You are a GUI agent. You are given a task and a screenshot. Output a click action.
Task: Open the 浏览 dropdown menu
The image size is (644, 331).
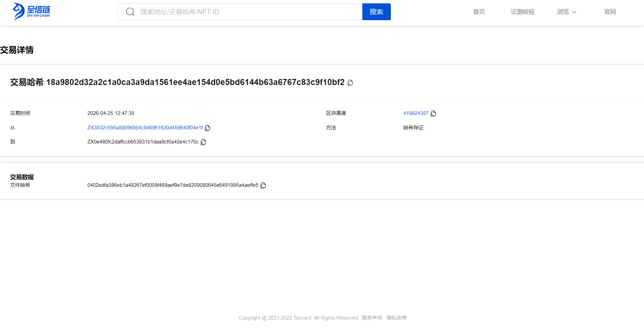pos(563,11)
